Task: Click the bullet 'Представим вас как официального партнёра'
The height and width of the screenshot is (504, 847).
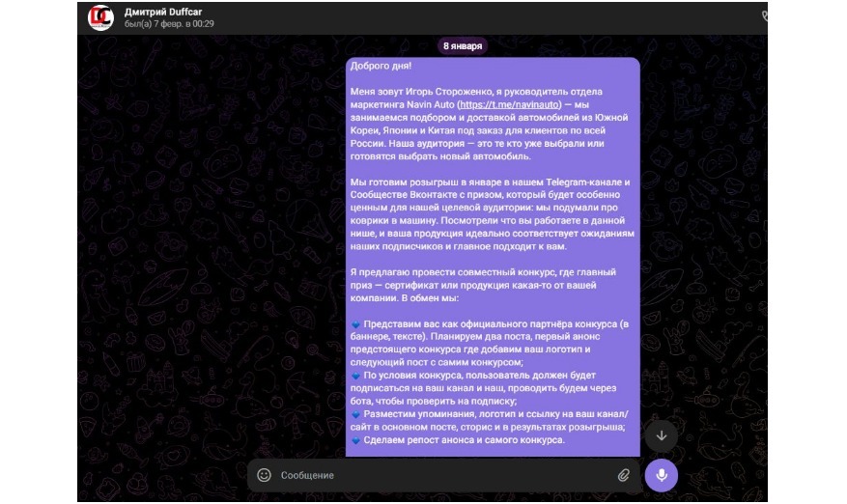Action: 468,323
